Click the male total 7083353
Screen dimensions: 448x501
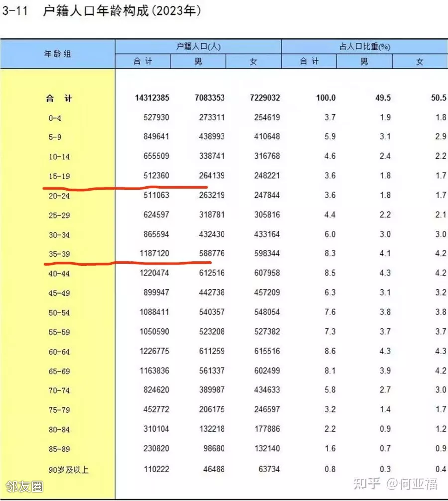click(209, 98)
